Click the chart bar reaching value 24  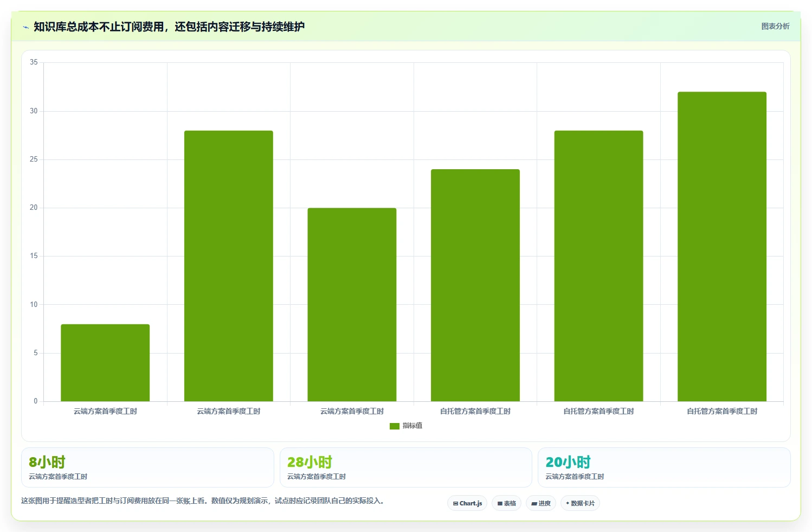[x=475, y=285]
